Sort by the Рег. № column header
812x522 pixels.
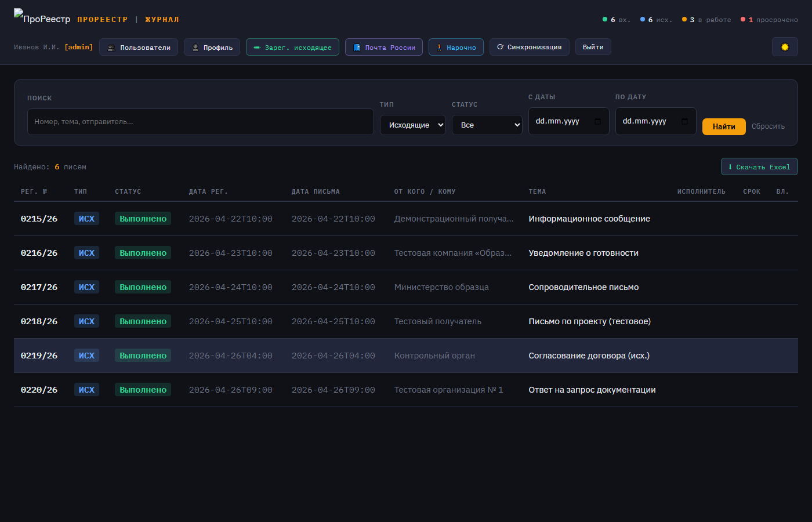[34, 191]
